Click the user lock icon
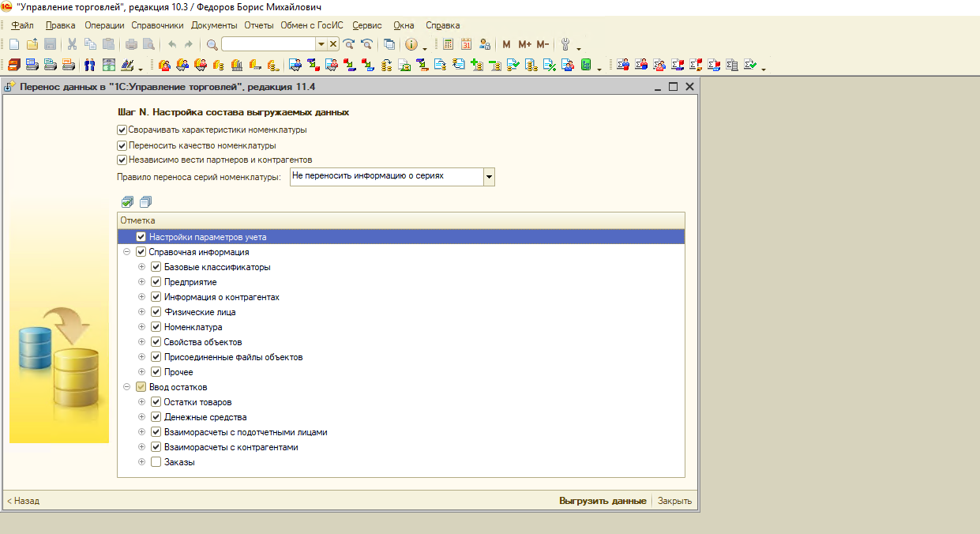Screen dimensions: 980x534 (x=485, y=44)
